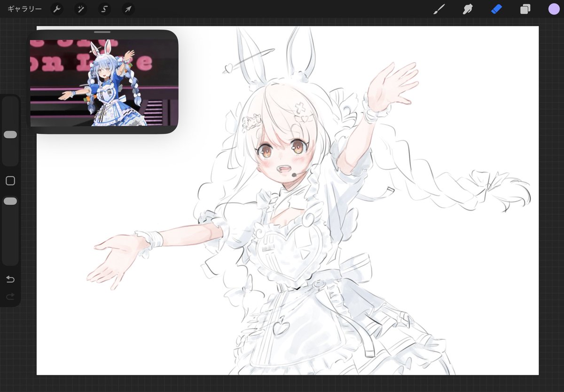Click the brush opacity slider handle
Screen dimensions: 564x392
(x=10, y=201)
